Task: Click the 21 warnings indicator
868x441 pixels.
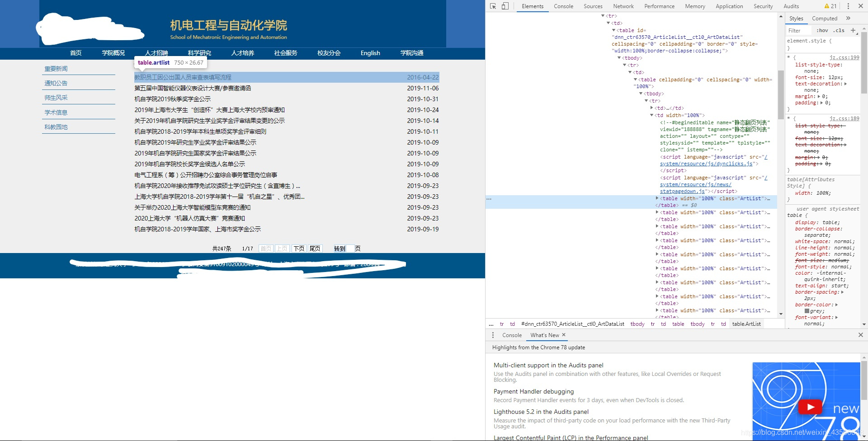Action: click(x=830, y=6)
